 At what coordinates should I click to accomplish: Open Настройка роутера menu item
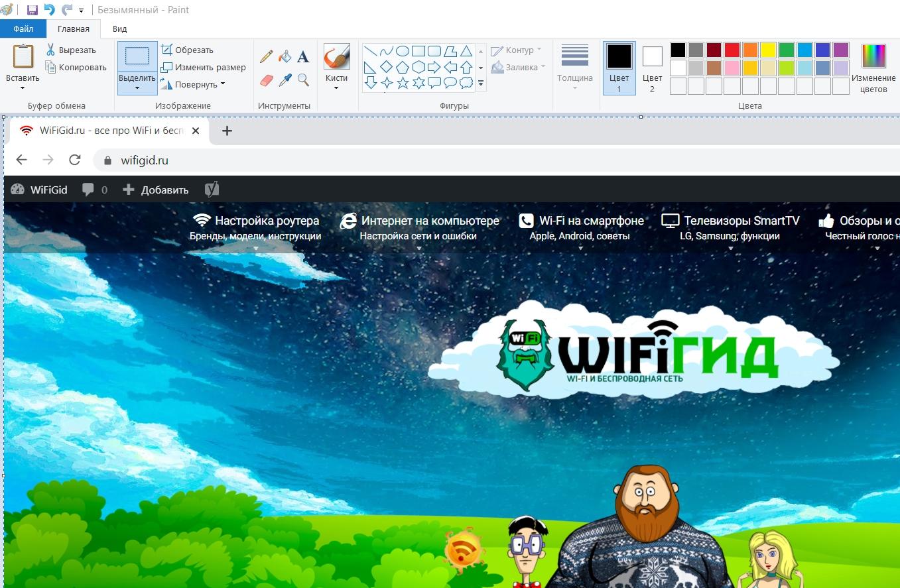255,227
